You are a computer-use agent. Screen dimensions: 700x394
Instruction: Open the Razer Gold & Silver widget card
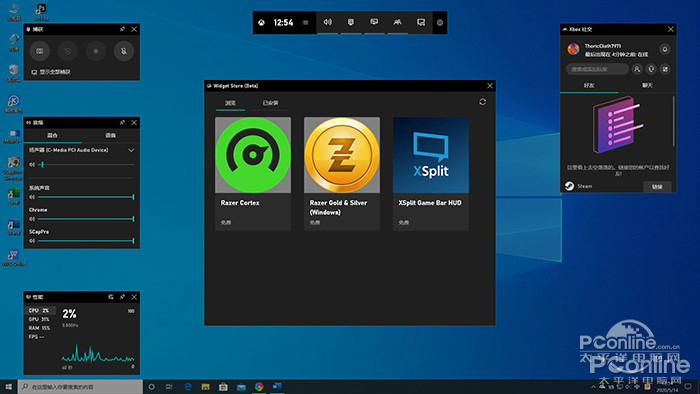pyautogui.click(x=342, y=174)
